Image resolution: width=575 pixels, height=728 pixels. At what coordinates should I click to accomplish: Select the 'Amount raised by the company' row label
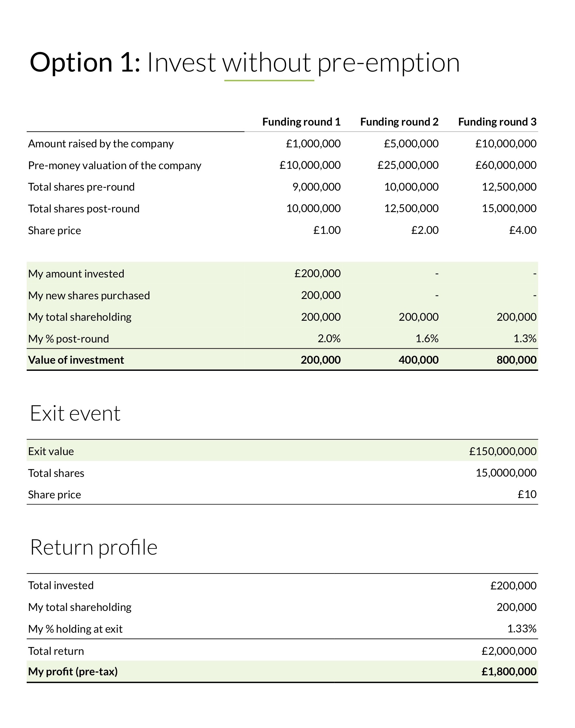(101, 144)
